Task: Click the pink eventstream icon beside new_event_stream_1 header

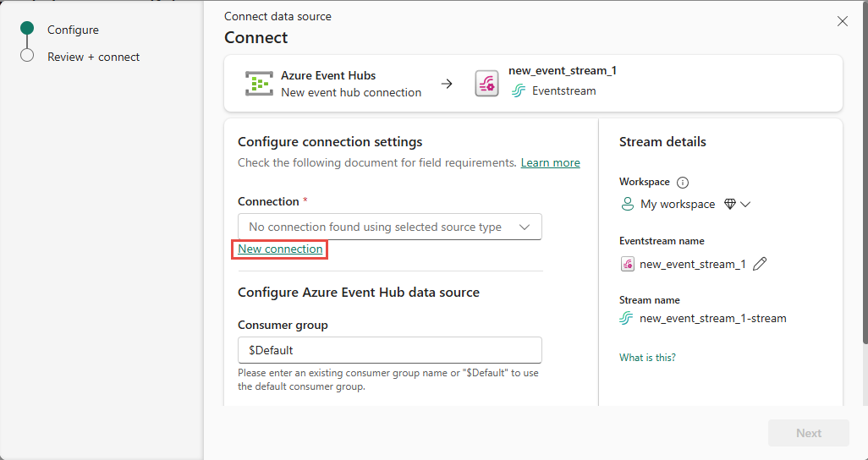Action: (x=486, y=84)
